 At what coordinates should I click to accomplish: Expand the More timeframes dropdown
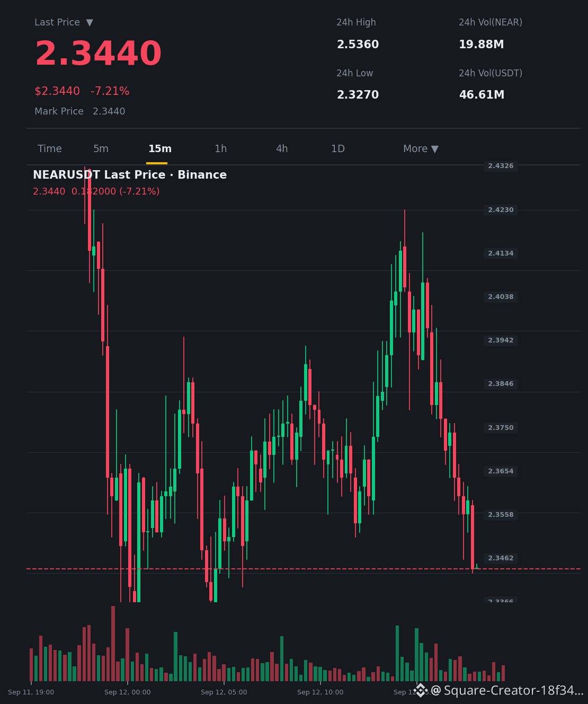[x=421, y=149]
